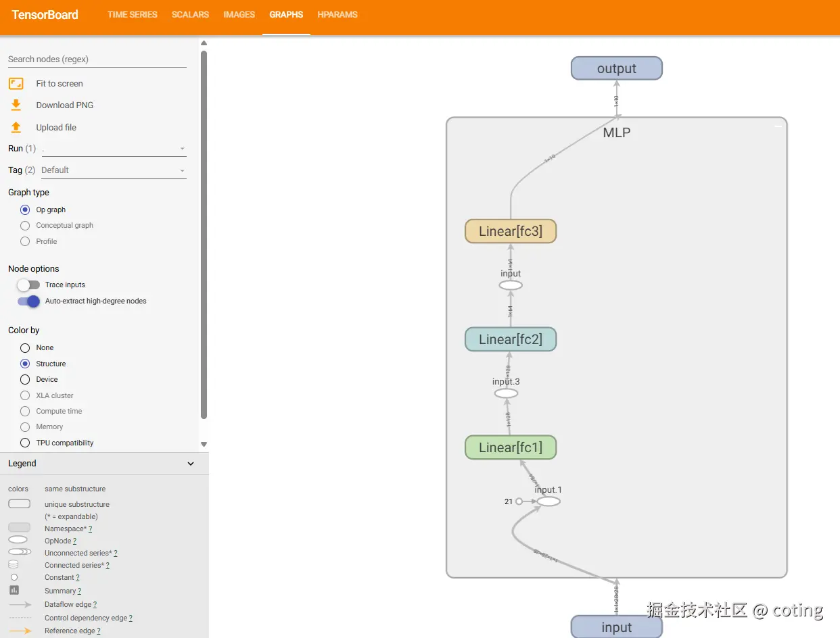Switch to the Time Series tab
840x638 pixels.
(133, 14)
